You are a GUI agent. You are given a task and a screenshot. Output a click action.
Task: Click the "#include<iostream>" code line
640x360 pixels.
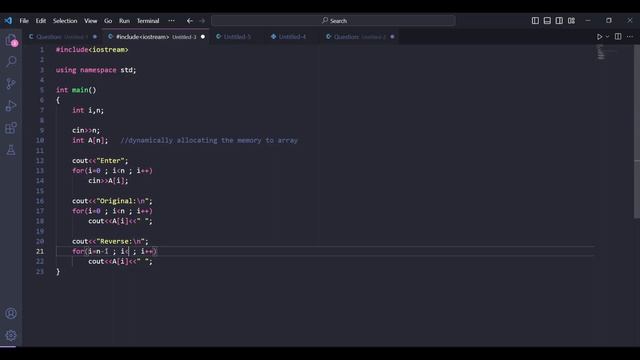tap(92, 50)
